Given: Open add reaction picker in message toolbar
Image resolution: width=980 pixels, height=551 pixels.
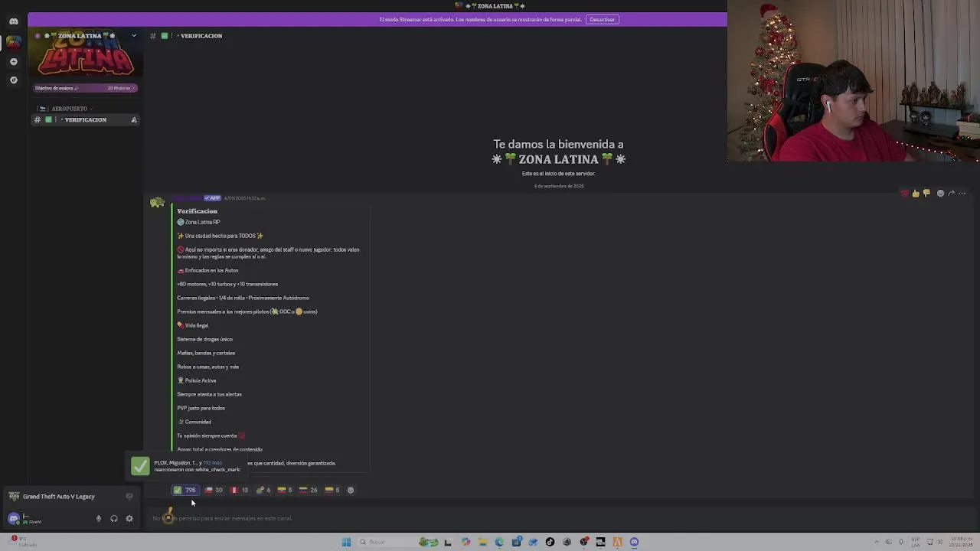Looking at the screenshot, I should click(x=940, y=193).
